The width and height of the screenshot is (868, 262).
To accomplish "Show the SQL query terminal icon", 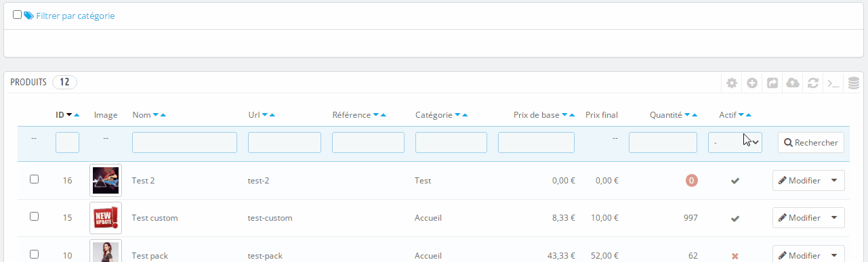I will [833, 83].
